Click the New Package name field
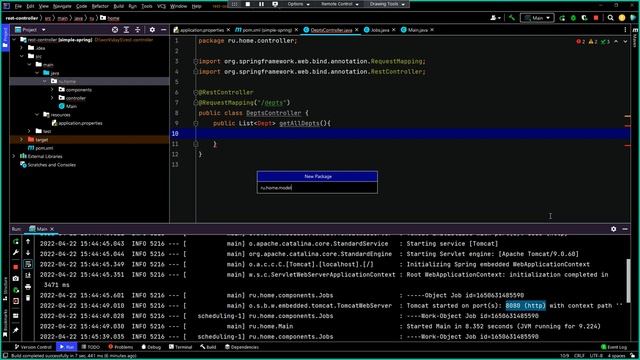The image size is (640, 360). (x=317, y=188)
